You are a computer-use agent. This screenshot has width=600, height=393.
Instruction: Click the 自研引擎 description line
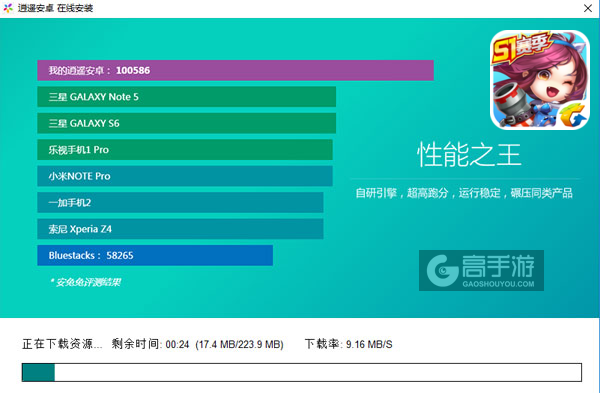(464, 193)
